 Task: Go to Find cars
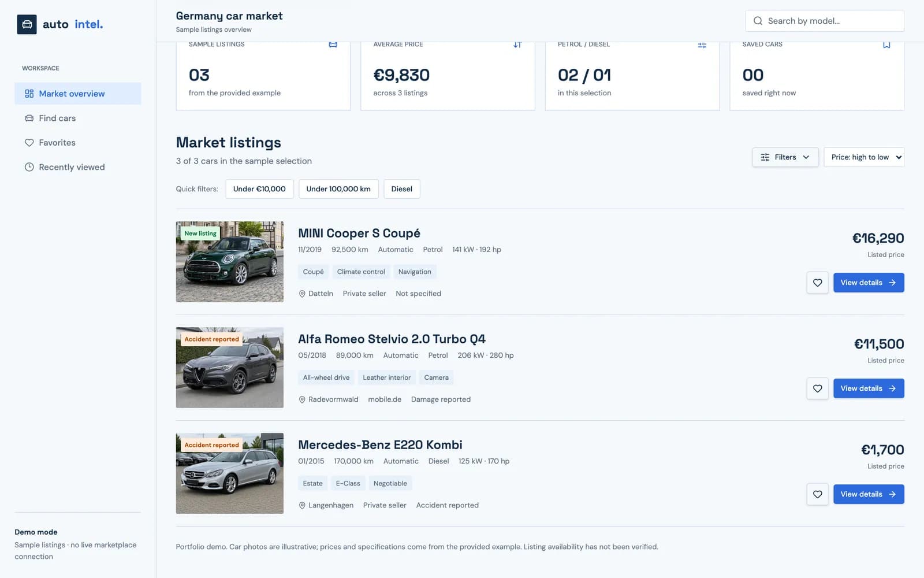tap(77, 118)
